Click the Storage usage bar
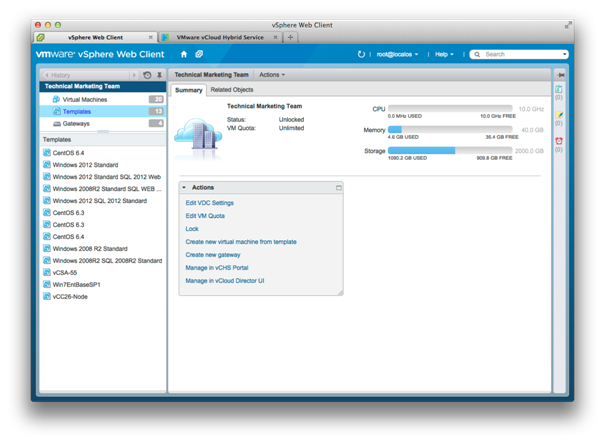This screenshot has height=443, width=604. [450, 151]
